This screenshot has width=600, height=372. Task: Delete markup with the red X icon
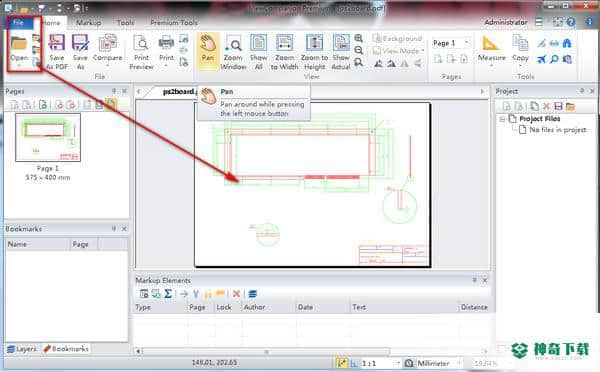point(236,294)
